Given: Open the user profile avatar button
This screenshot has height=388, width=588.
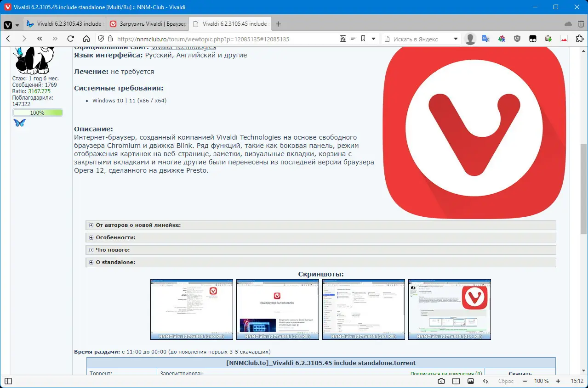Looking at the screenshot, I should point(470,39).
